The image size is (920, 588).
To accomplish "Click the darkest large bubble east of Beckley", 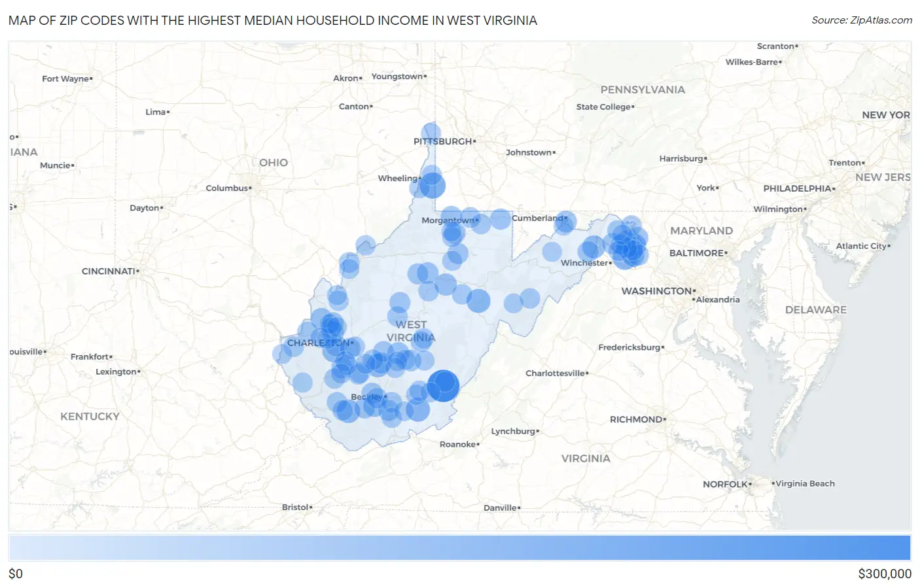I will coord(444,385).
